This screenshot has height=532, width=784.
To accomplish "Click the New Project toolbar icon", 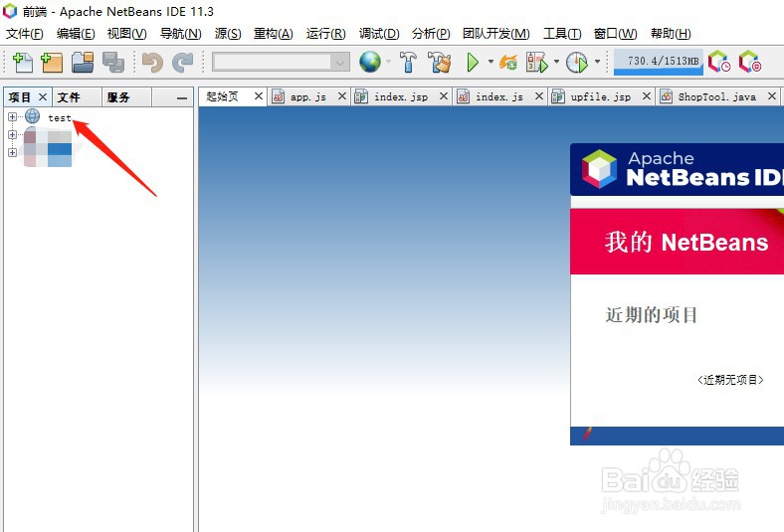I will coord(52,63).
